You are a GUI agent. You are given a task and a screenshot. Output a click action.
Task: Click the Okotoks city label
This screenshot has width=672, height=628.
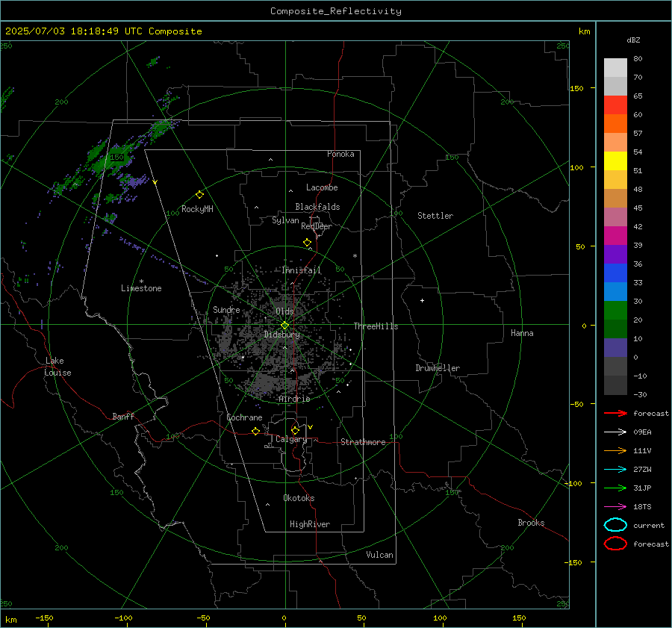pos(299,498)
